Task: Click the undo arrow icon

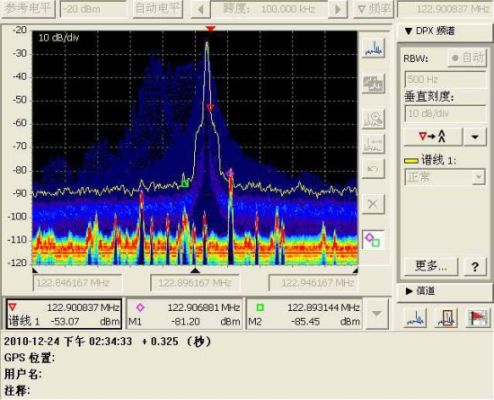Action: (373, 169)
